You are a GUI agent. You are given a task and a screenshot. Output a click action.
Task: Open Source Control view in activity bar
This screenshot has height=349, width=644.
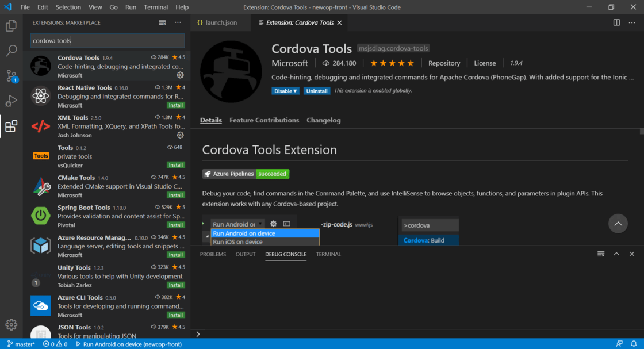11,76
